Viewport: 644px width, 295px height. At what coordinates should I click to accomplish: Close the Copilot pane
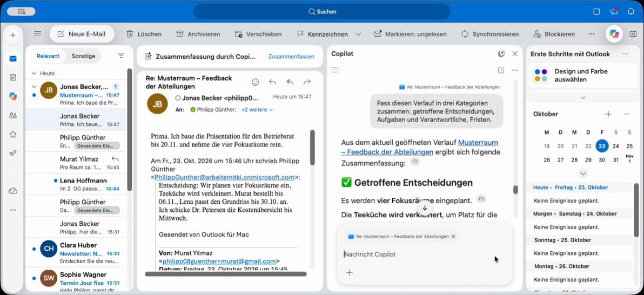pos(515,54)
